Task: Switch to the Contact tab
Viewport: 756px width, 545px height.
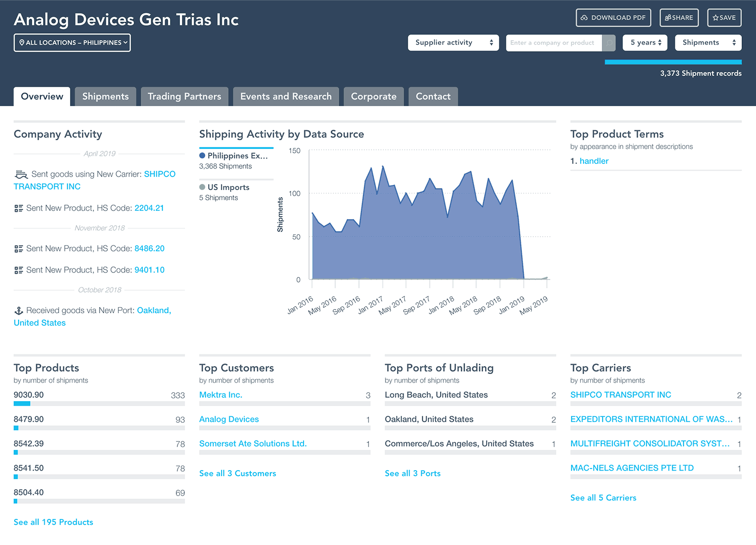Action: click(433, 97)
